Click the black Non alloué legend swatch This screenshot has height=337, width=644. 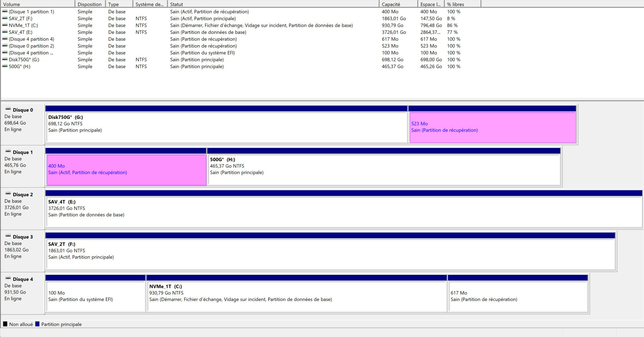coord(5,324)
